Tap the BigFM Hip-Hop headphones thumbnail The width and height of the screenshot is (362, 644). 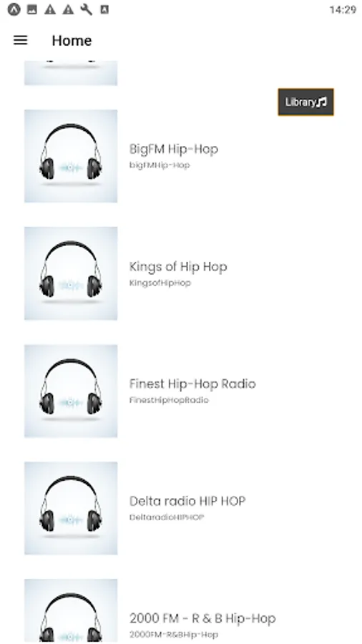click(x=71, y=156)
